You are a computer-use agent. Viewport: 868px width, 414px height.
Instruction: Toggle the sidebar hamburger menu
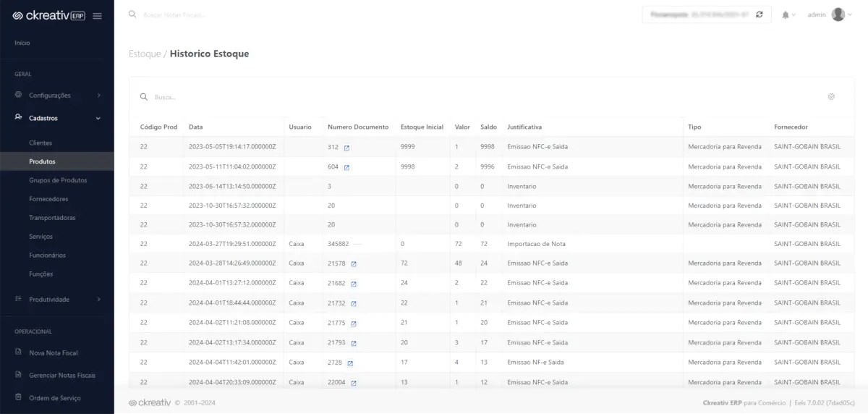(x=98, y=16)
